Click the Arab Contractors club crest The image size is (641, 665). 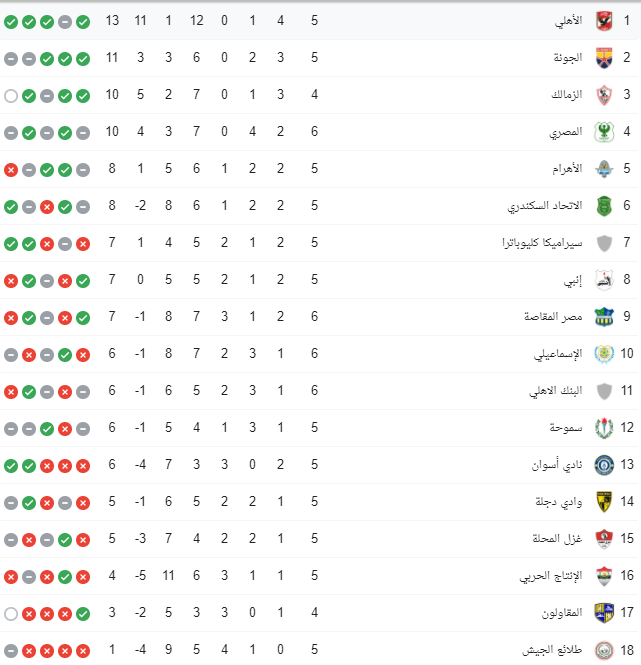[x=604, y=613]
